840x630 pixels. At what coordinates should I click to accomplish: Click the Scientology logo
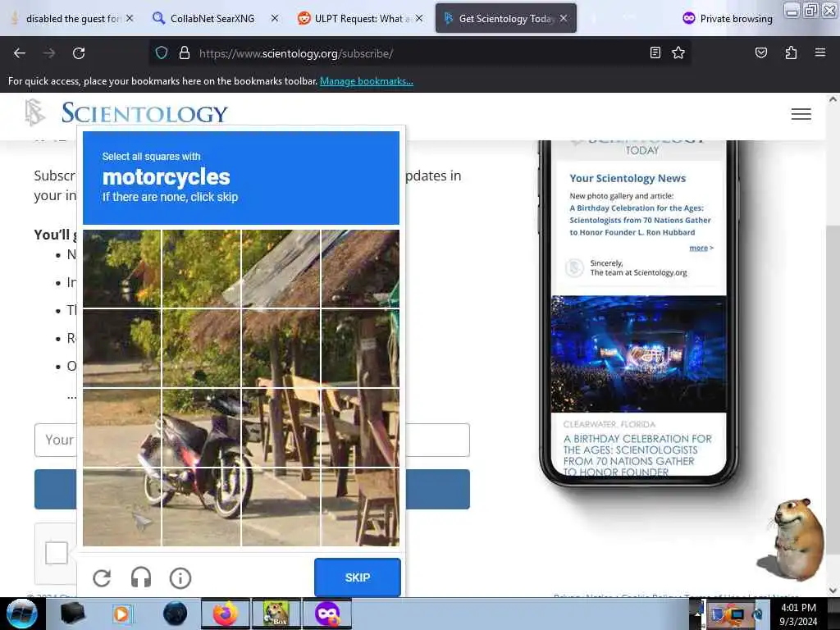pos(126,113)
